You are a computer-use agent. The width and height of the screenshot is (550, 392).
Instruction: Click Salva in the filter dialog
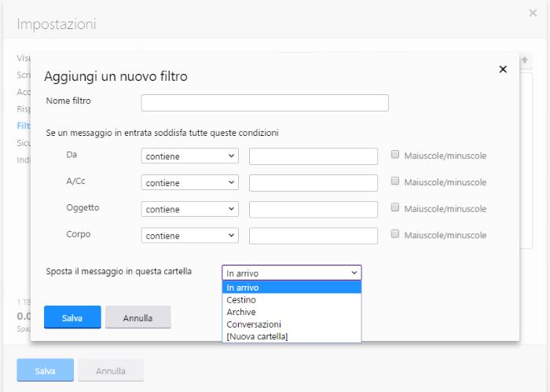coord(72,317)
